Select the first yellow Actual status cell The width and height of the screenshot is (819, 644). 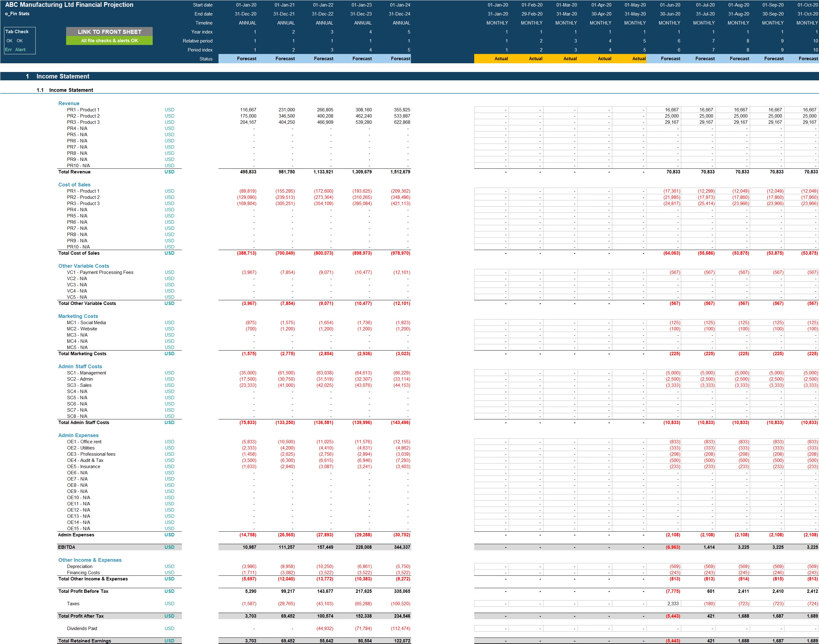pyautogui.click(x=501, y=58)
